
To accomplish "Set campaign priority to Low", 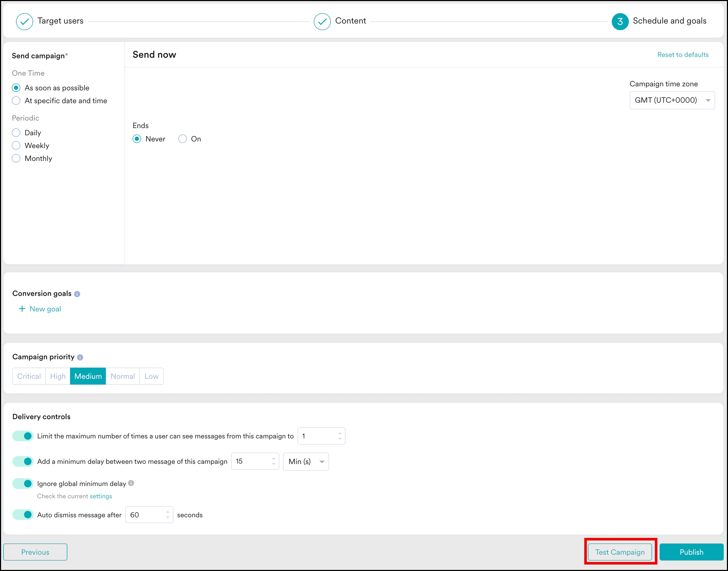I will tap(152, 376).
